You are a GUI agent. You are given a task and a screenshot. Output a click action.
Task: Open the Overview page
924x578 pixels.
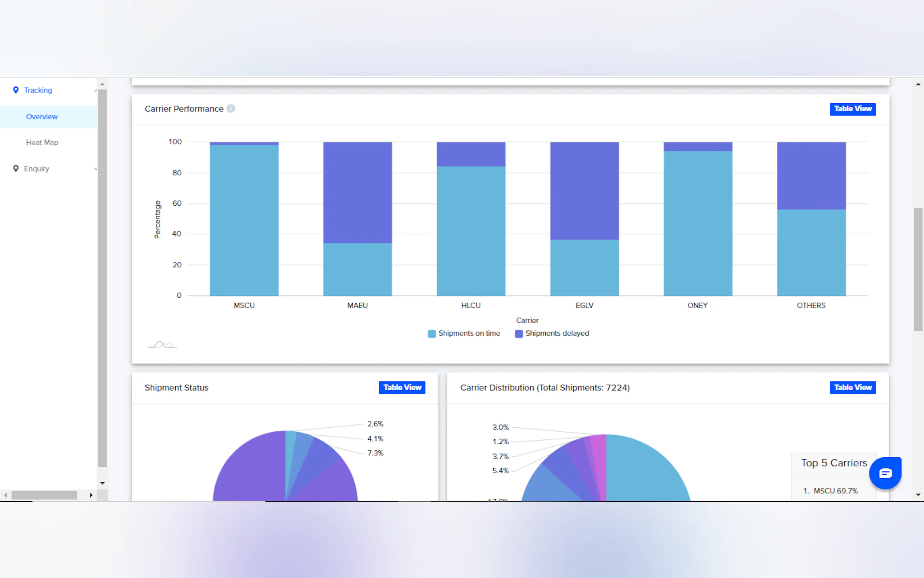coord(41,116)
